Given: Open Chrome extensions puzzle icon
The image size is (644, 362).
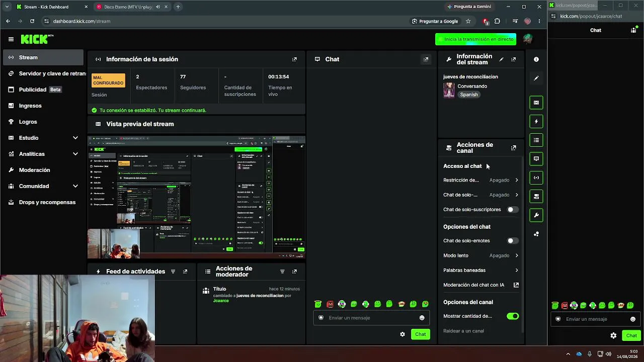Looking at the screenshot, I should (x=497, y=21).
